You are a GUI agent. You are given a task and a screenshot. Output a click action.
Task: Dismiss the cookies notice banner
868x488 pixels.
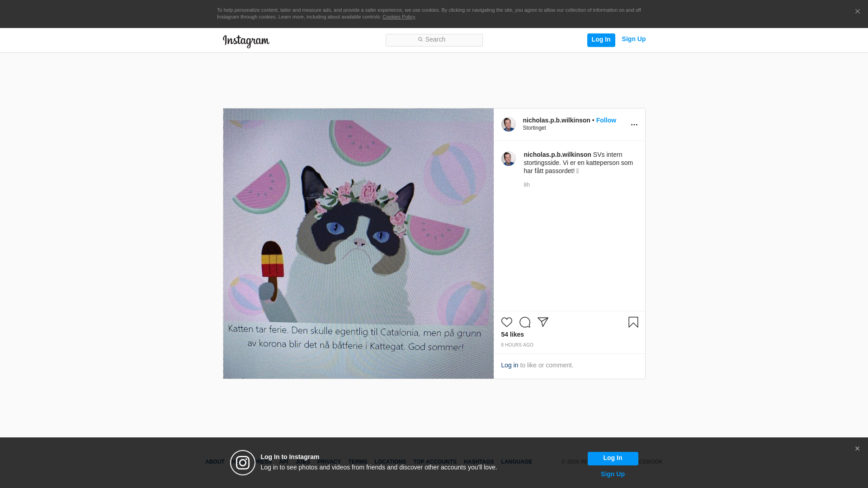tap(857, 12)
